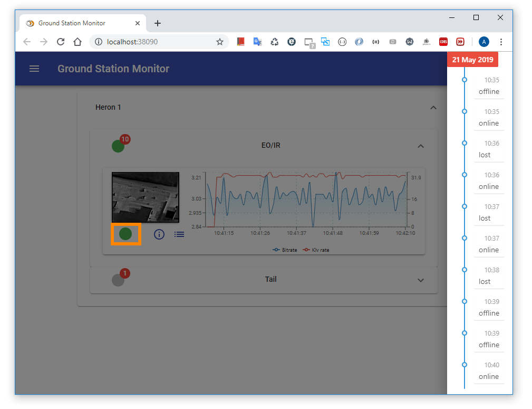Toggle Bitrate series in chart legend

pos(285,250)
